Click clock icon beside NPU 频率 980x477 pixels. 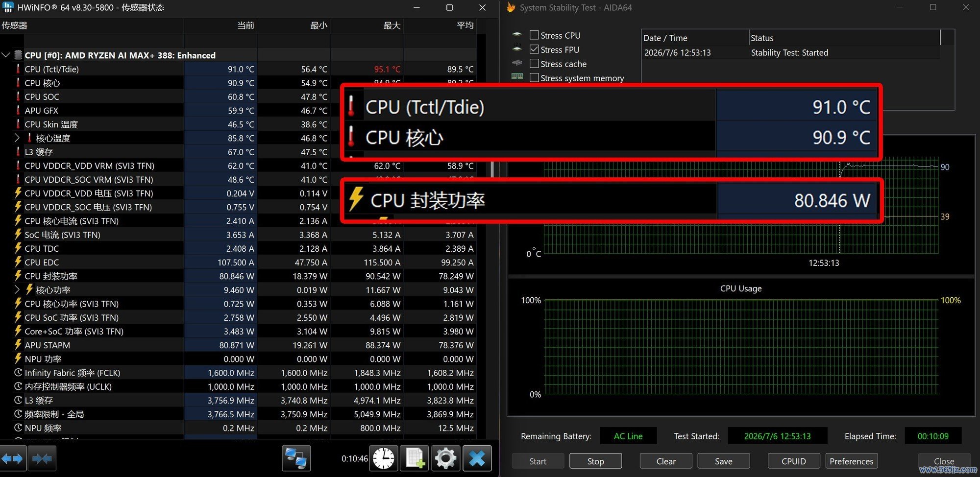point(18,428)
